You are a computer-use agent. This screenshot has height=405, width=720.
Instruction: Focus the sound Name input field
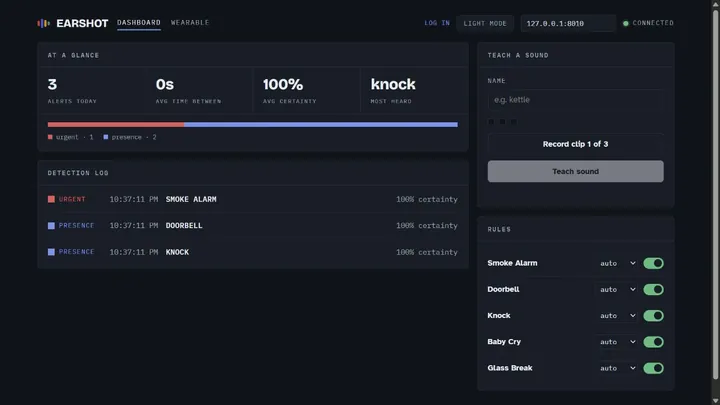point(575,100)
